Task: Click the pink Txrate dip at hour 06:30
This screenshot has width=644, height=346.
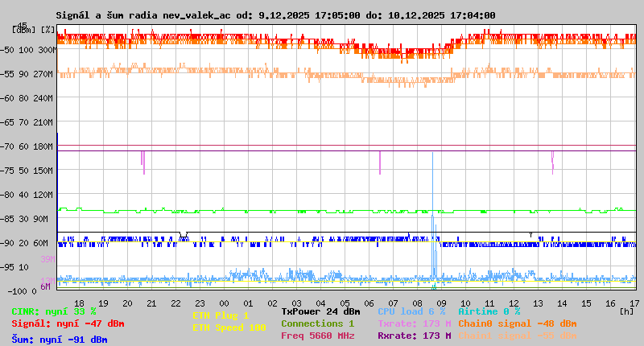Action: (x=380, y=163)
